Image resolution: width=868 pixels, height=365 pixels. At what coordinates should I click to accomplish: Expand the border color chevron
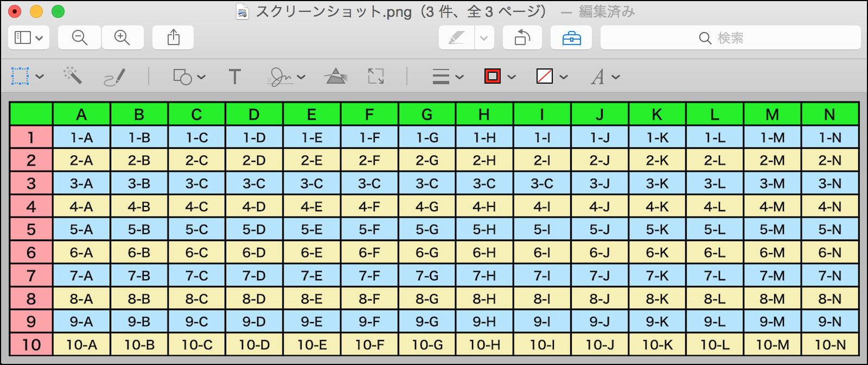click(x=512, y=77)
